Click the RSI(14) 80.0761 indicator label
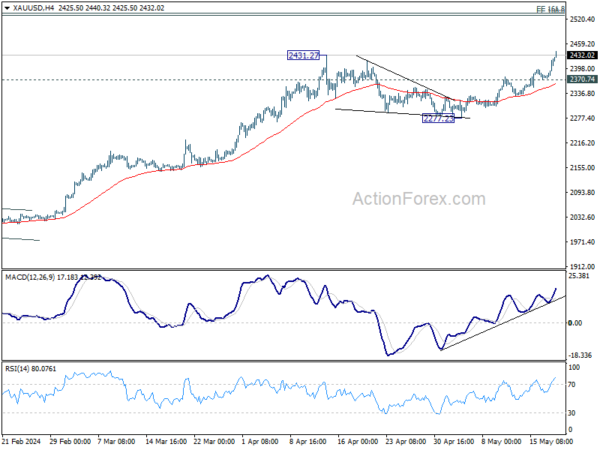Viewport: 600px width, 450px height. (31, 369)
